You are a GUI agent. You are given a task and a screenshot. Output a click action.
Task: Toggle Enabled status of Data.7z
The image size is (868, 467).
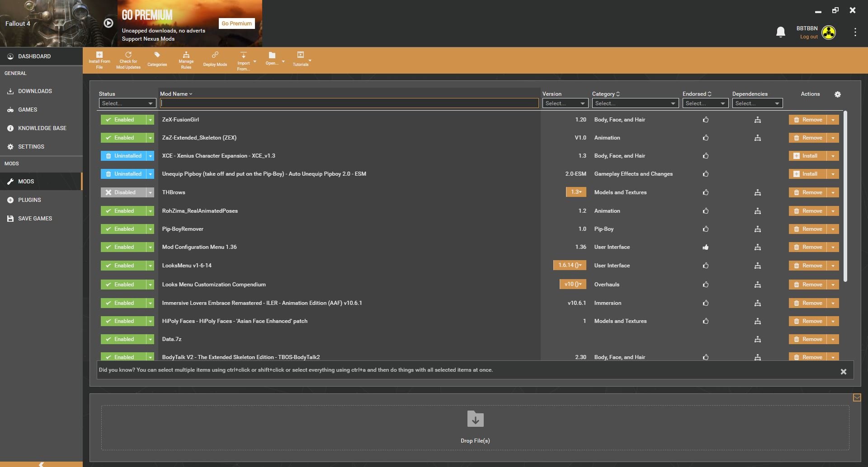(x=123, y=339)
